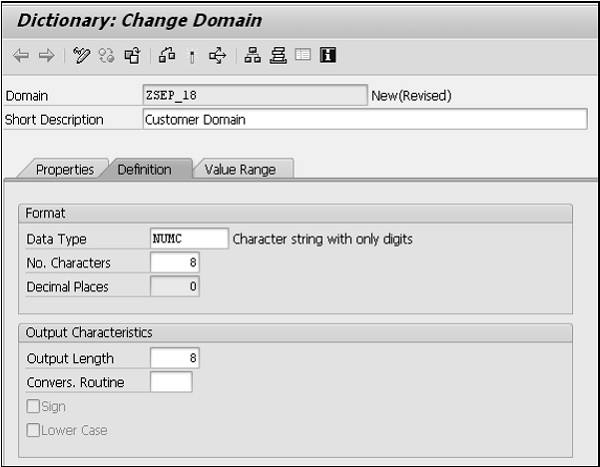Switch to the Properties tab
The width and height of the screenshot is (600, 467).
coord(65,170)
